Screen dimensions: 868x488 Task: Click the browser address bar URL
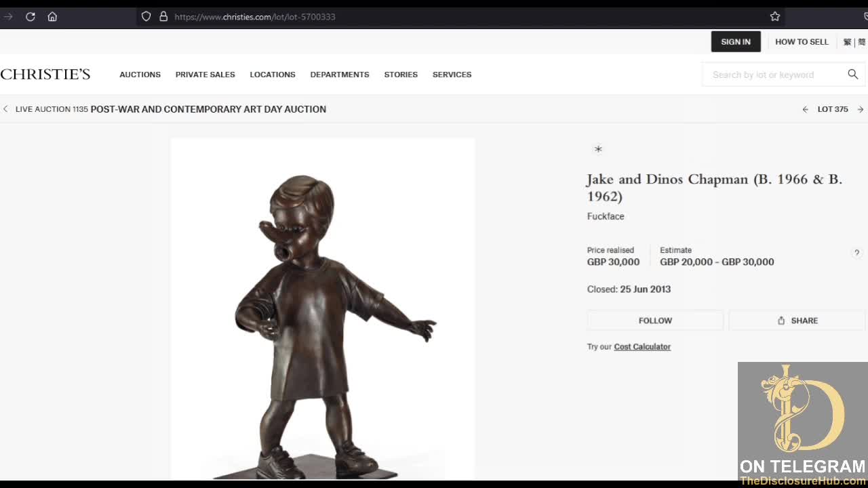point(255,16)
